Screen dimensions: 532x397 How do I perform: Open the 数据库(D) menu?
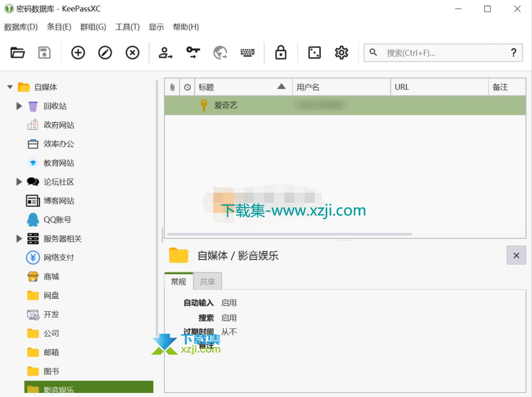(21, 27)
